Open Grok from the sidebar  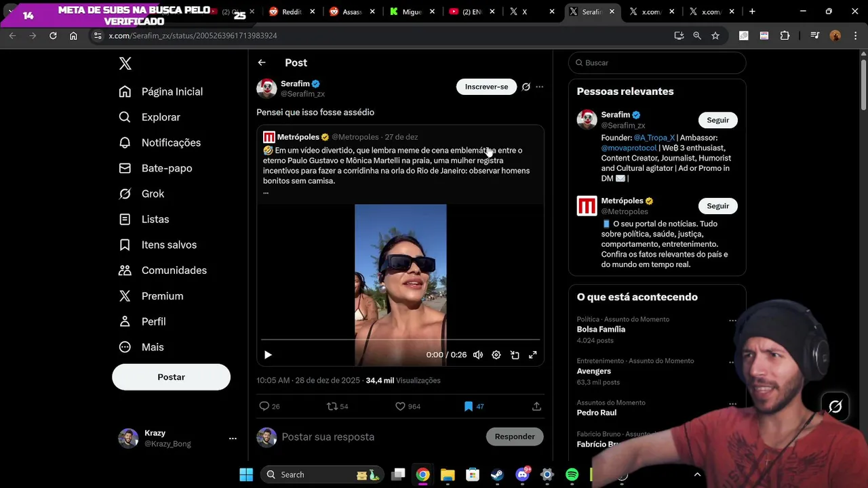[142, 194]
